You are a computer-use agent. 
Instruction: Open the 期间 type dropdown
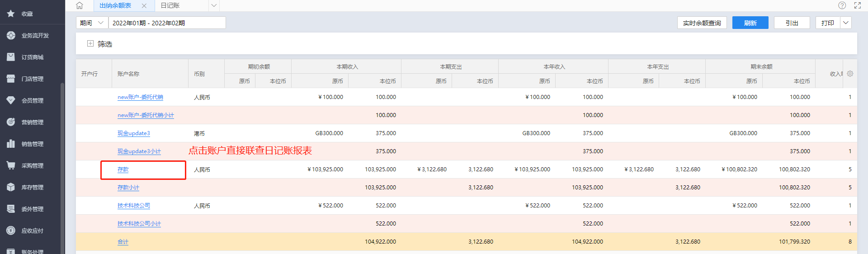(92, 23)
